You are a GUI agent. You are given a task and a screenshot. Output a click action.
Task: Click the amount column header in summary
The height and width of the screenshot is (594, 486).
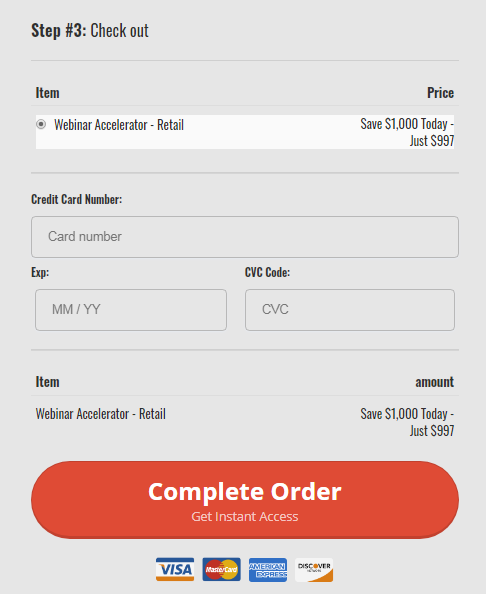(x=434, y=382)
